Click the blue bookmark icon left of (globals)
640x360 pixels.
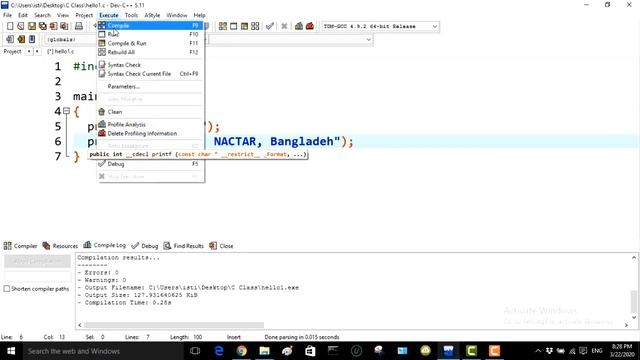pos(32,39)
